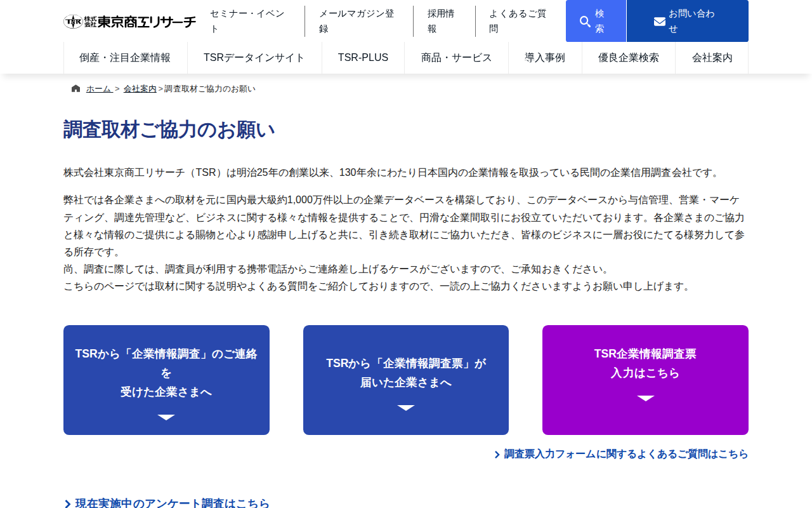Screen dimensions: 812x508
Task: Open よくあるご質問 link
Action: point(520,22)
